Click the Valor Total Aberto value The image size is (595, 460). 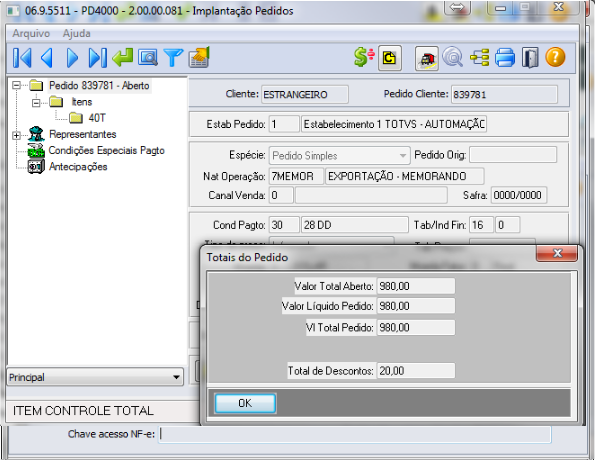[x=416, y=286]
